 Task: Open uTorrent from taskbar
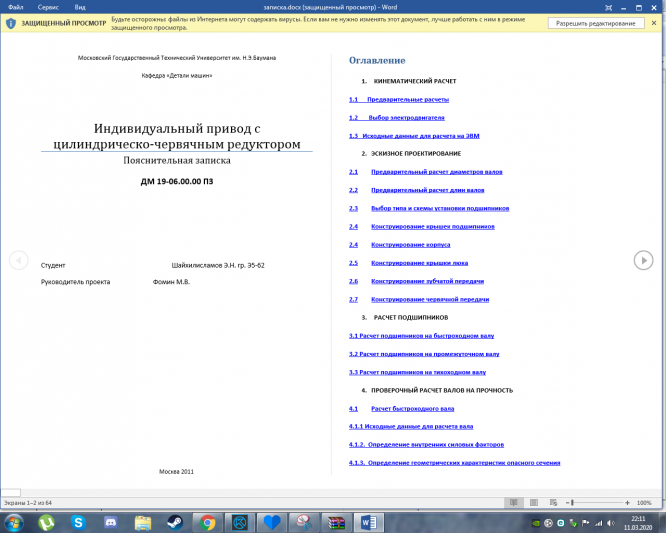tap(46, 523)
